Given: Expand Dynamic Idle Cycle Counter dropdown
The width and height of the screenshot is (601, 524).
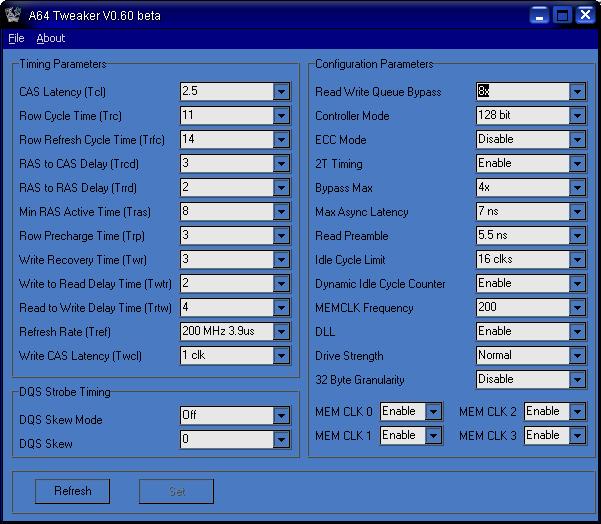Looking at the screenshot, I should coord(577,284).
